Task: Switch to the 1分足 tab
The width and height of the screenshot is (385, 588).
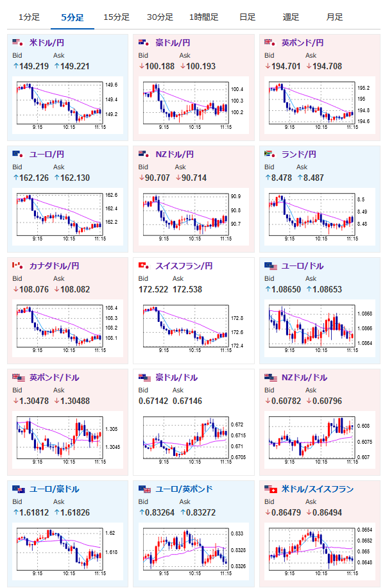Action: click(30, 17)
